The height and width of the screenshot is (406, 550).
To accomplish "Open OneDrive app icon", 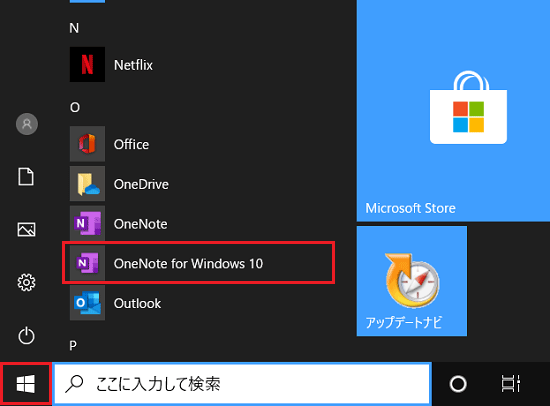I will (x=87, y=184).
